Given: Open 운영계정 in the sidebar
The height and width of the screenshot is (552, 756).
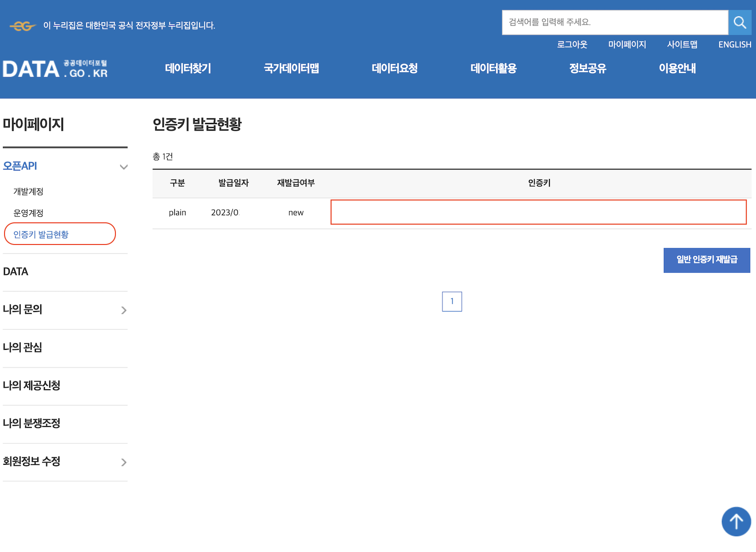Looking at the screenshot, I should click(28, 213).
